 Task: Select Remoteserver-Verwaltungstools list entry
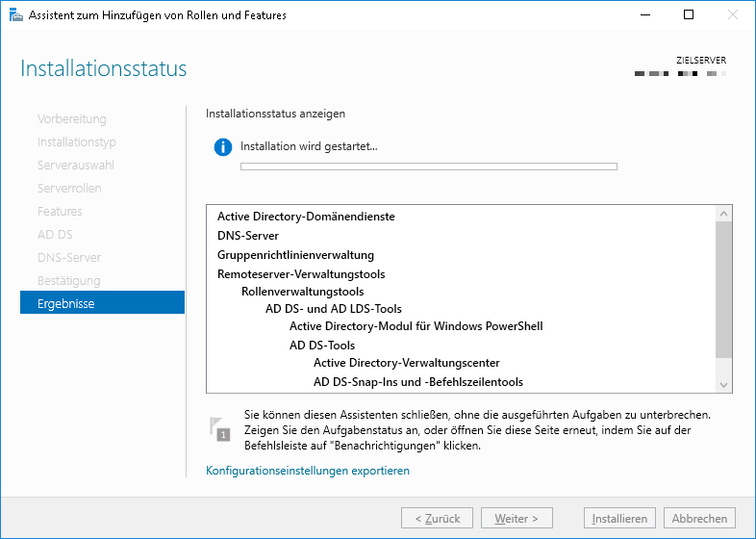[301, 274]
